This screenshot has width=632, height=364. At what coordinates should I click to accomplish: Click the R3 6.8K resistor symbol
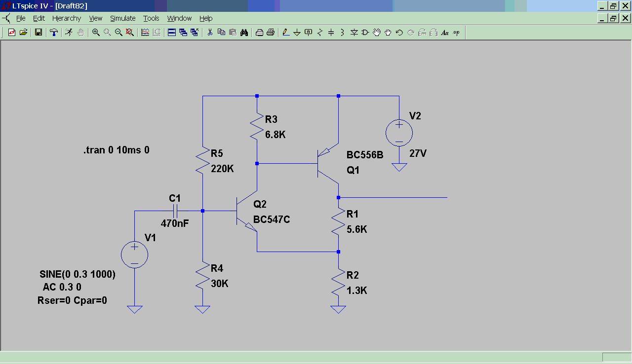tap(257, 127)
